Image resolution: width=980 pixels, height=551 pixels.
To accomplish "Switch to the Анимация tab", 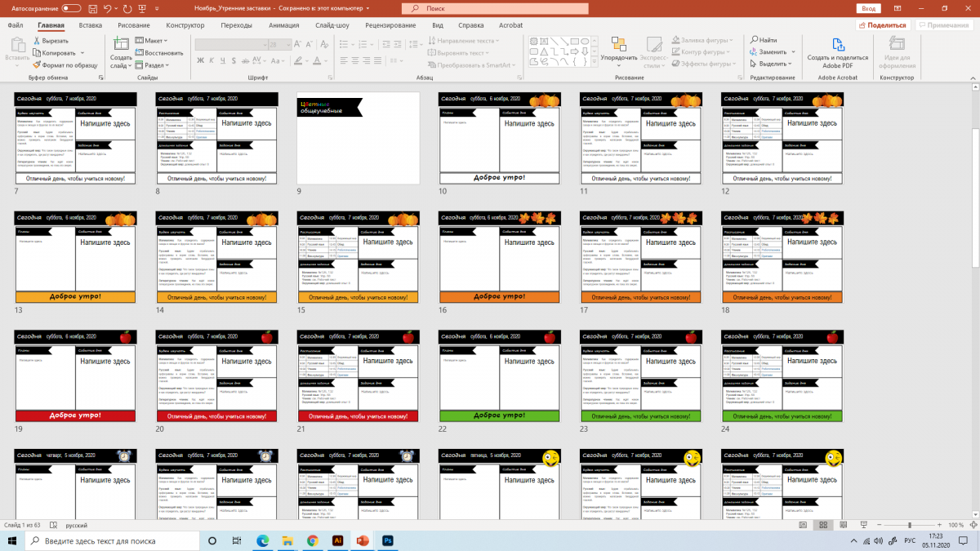I will coord(283,25).
